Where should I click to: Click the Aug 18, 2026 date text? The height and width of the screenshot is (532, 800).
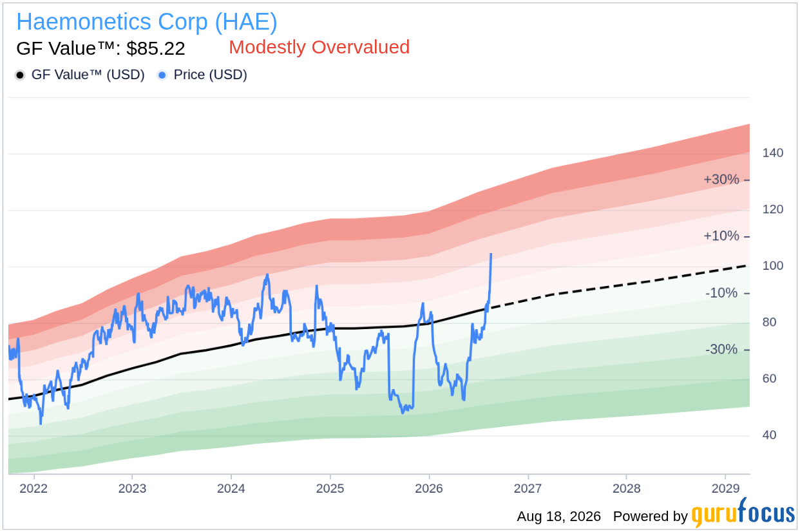(558, 517)
